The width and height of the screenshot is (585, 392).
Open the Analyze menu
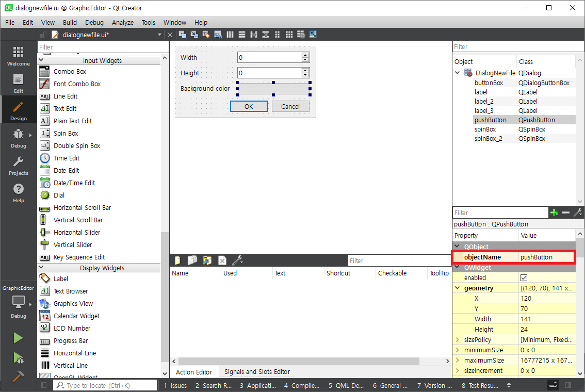pyautogui.click(x=123, y=22)
